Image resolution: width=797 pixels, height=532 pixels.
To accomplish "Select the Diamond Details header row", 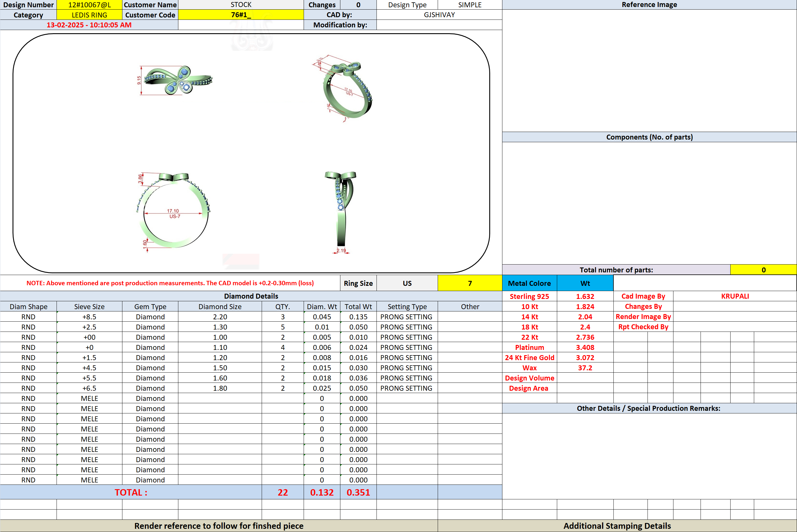I will (x=251, y=296).
